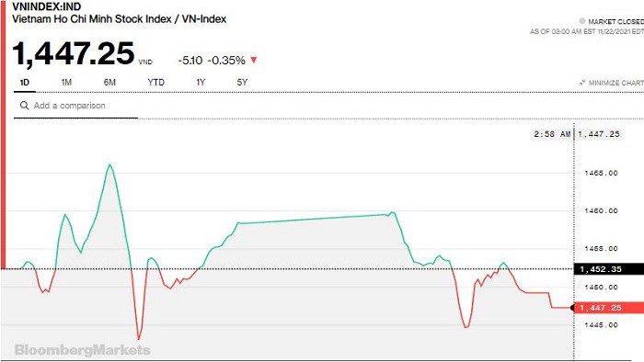
Task: Click the 1,452.35 previous close label
Action: pos(609,269)
